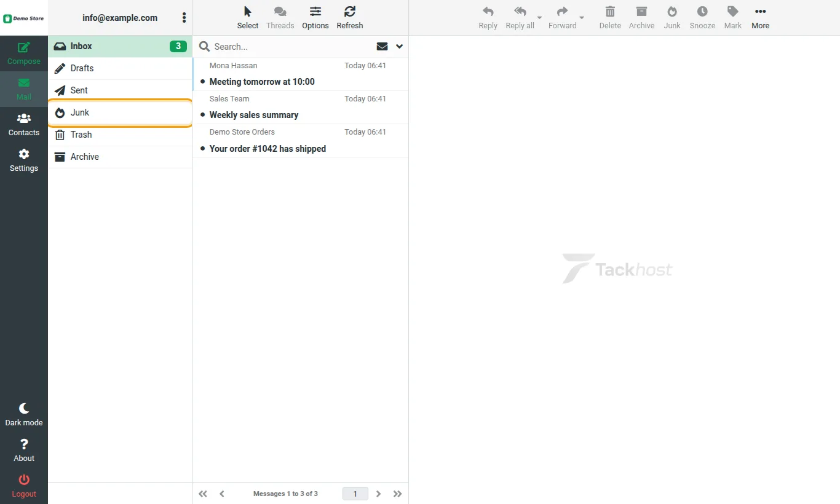Screen dimensions: 840x504
Task: Click the Reply button
Action: coord(488,18)
